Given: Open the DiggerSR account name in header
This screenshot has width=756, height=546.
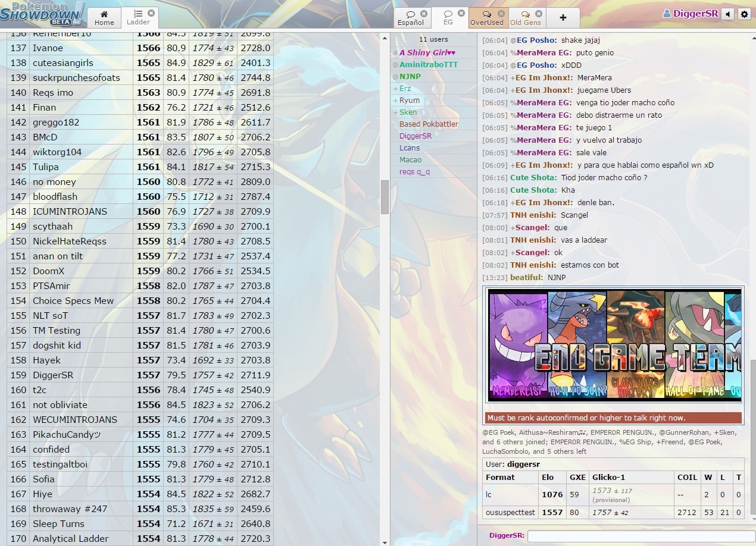Looking at the screenshot, I should [x=691, y=14].
